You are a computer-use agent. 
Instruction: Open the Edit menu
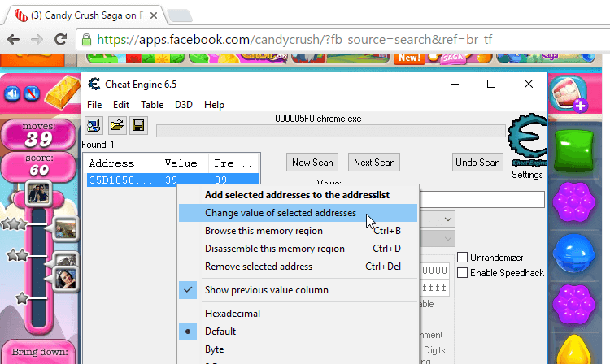[x=121, y=105]
